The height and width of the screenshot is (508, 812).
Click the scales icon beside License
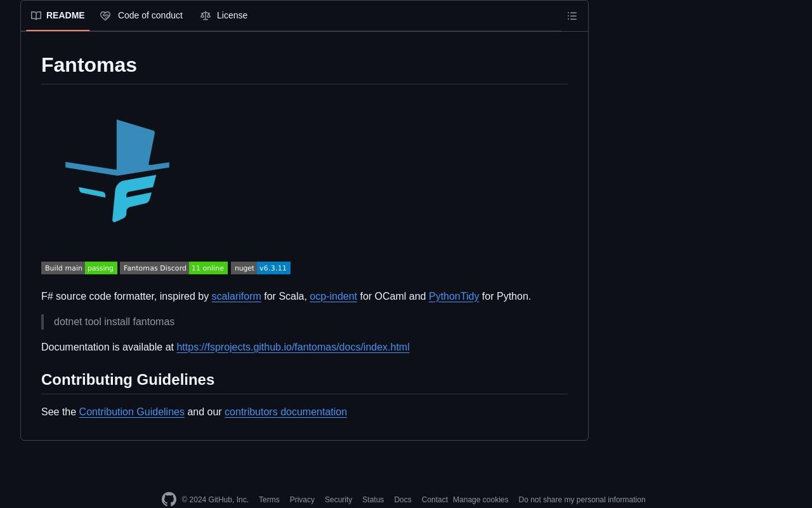point(206,15)
